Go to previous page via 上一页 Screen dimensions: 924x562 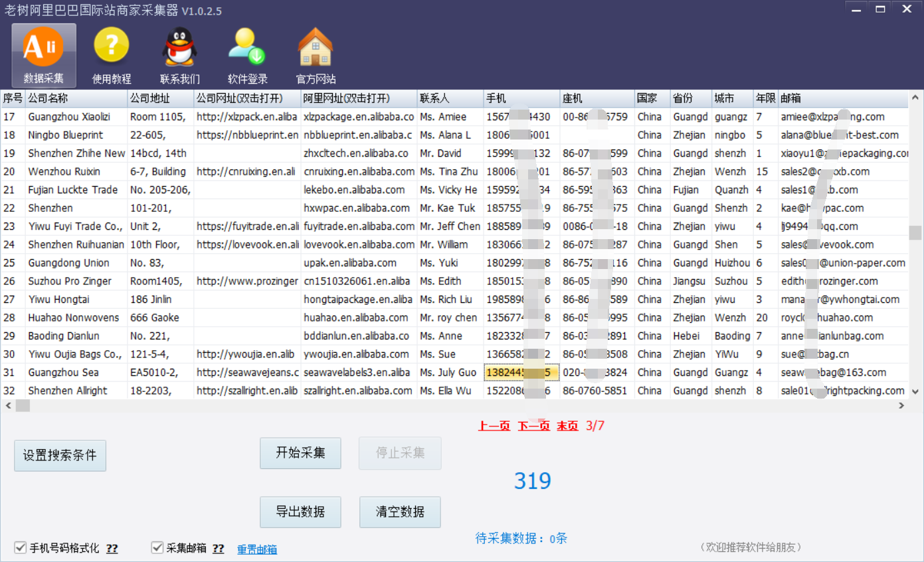[494, 426]
